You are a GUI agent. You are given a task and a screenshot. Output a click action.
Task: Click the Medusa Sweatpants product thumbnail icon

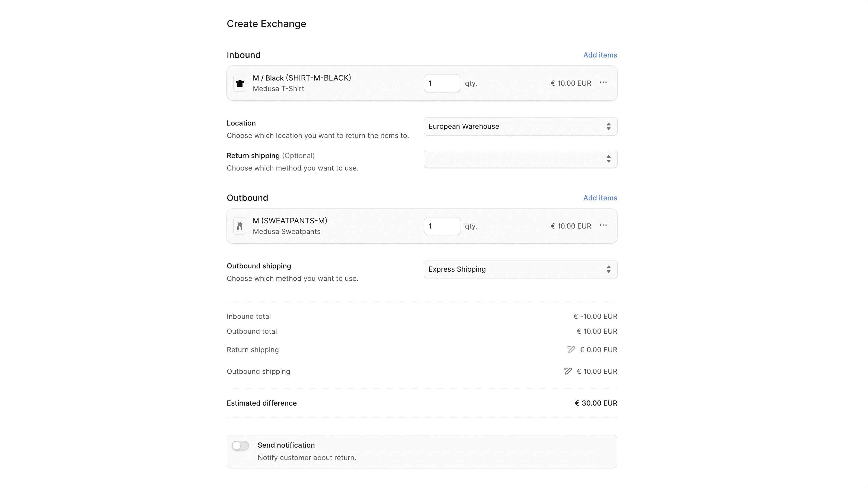click(x=240, y=226)
